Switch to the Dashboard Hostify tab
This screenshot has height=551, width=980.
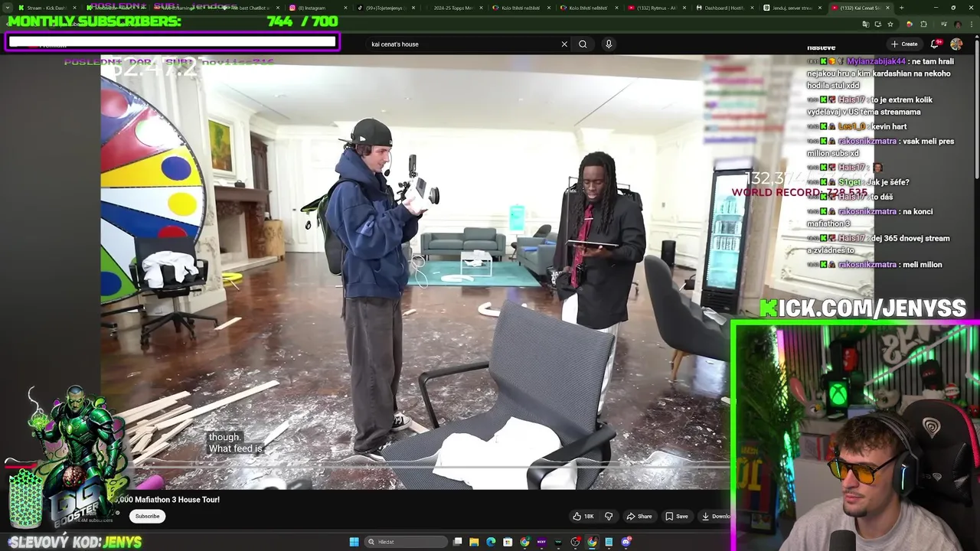(x=724, y=8)
